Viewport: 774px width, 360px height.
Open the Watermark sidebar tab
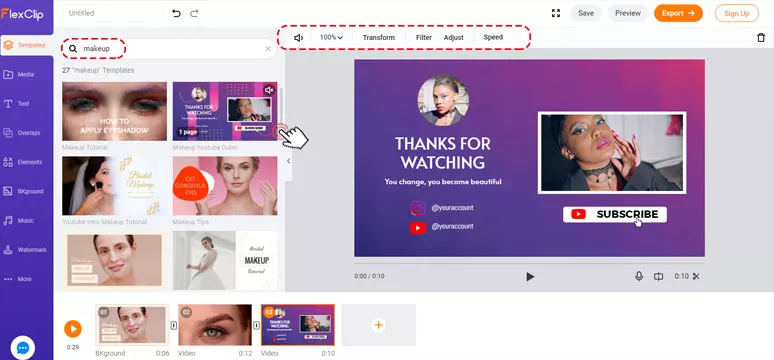(x=26, y=250)
